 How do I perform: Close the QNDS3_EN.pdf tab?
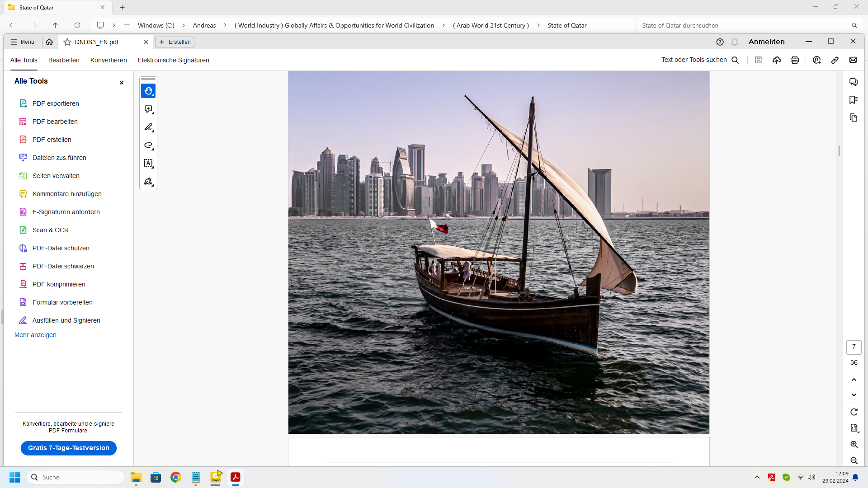146,42
